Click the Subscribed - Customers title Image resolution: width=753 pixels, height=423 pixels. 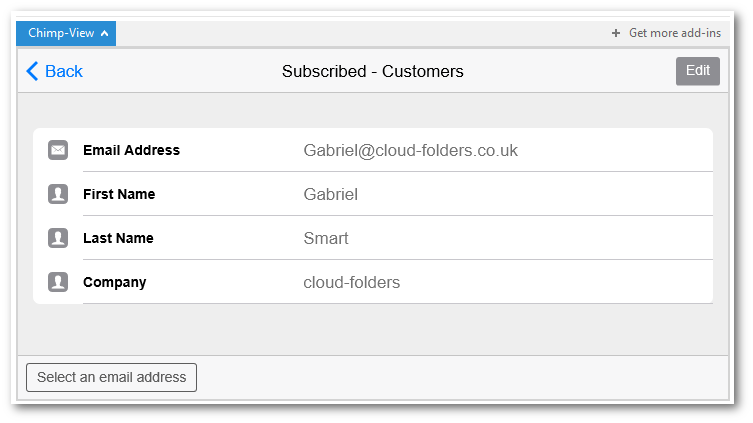(373, 72)
